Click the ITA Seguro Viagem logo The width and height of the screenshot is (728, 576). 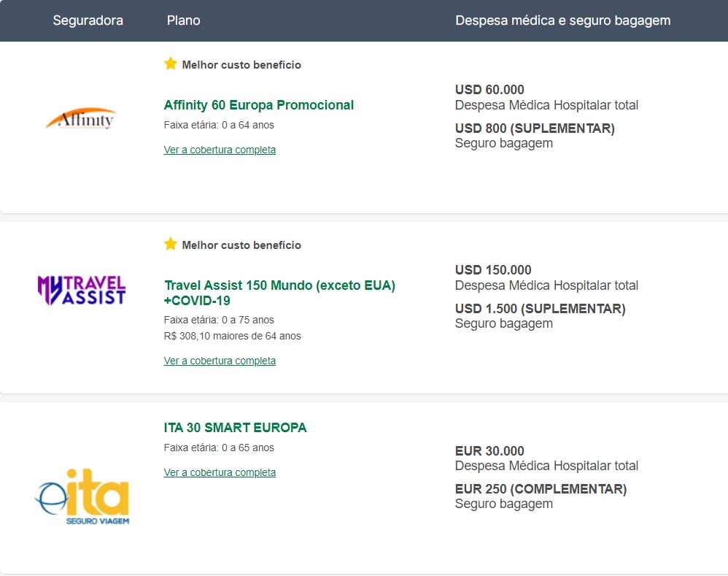82,496
